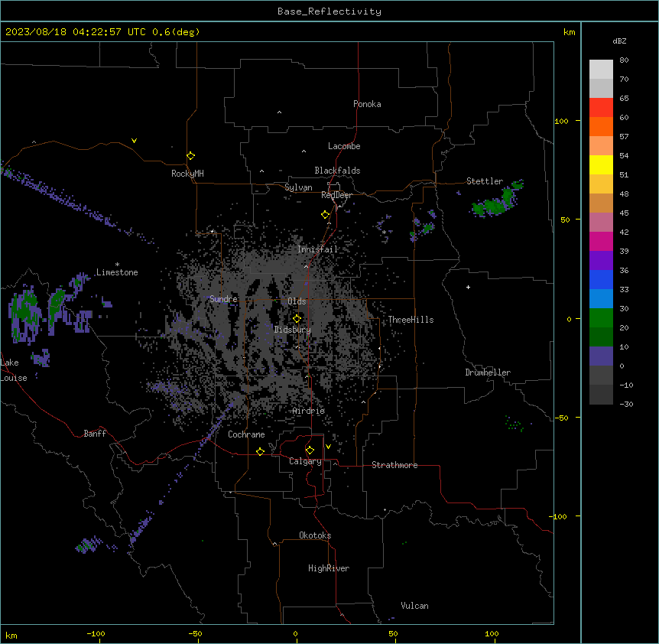Viewport: 659px width, 644px height.
Task: Click the yellow diamond marker south of RedDeer
Action: 325,215
